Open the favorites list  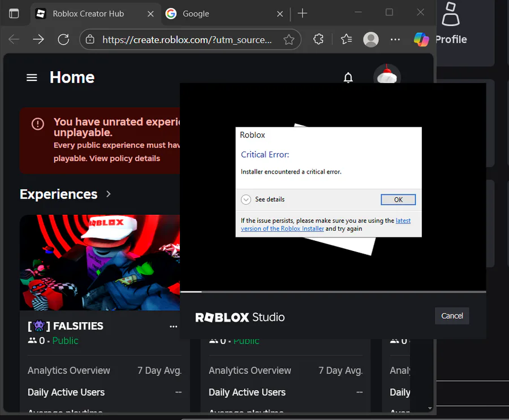pyautogui.click(x=346, y=39)
